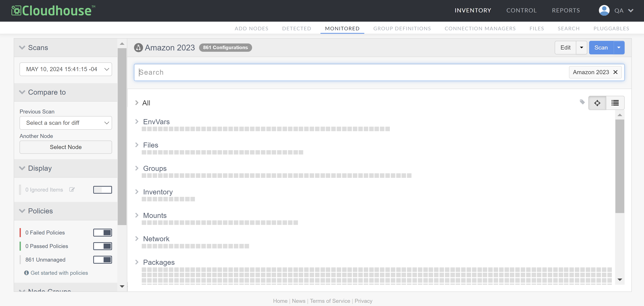
Task: Collapse the Compare to section
Action: (x=22, y=92)
